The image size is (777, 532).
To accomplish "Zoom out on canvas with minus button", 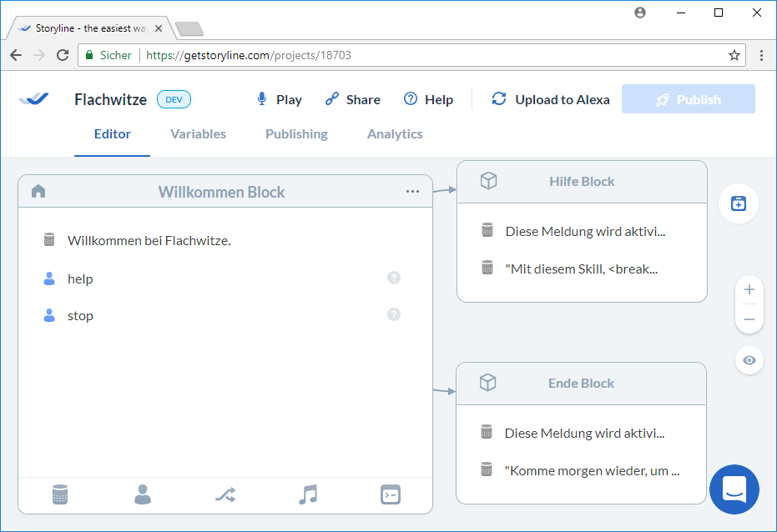I will [x=749, y=319].
